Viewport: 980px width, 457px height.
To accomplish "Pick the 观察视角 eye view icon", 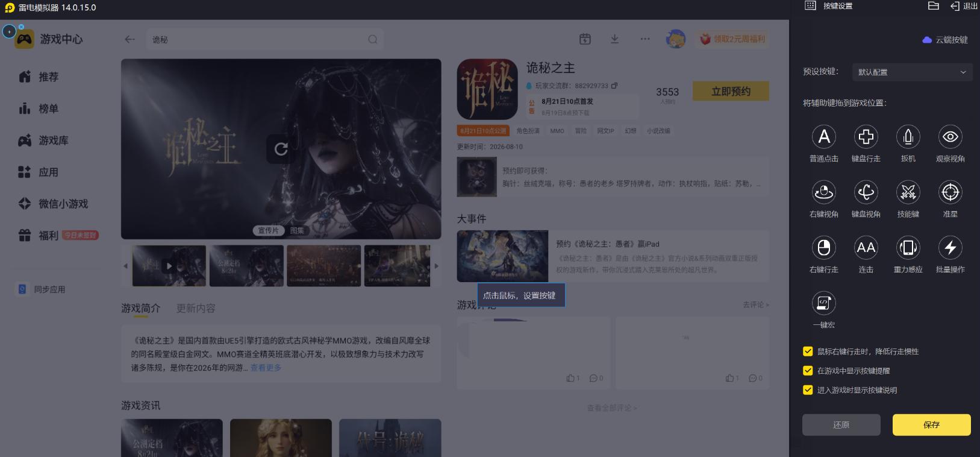I will coord(950,137).
